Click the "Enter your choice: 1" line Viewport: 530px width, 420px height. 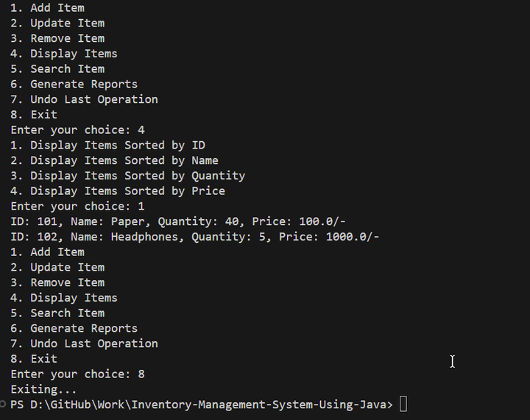(77, 206)
